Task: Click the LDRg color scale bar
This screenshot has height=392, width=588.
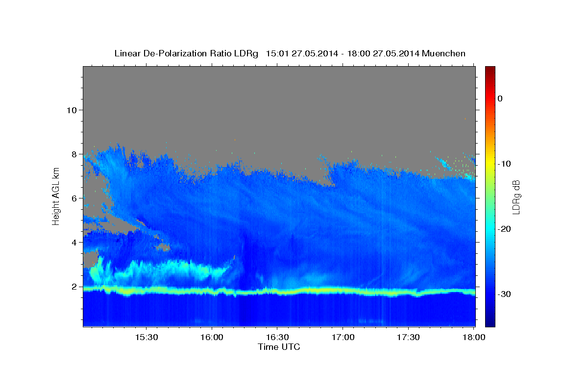Action: (490, 196)
